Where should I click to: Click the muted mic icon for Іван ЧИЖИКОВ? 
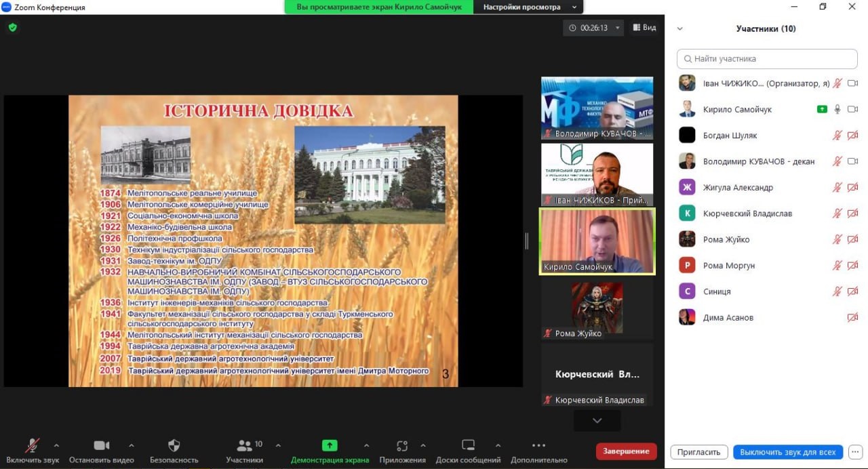pos(837,83)
